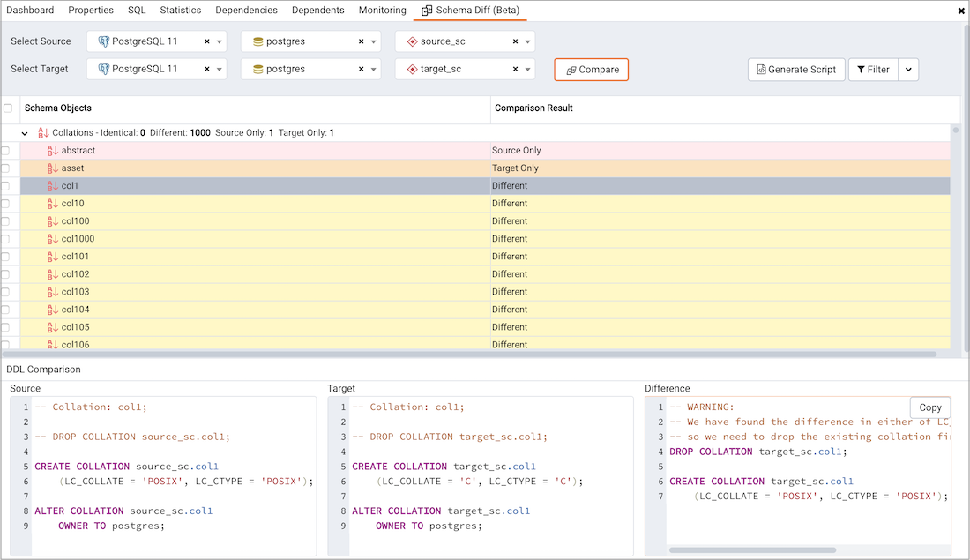Click the Schema Objects column header
The width and height of the screenshot is (970, 560).
[58, 108]
